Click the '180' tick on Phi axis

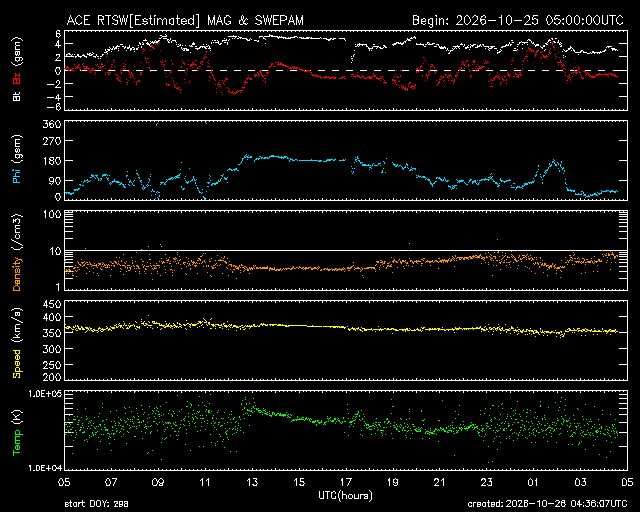[x=52, y=161]
